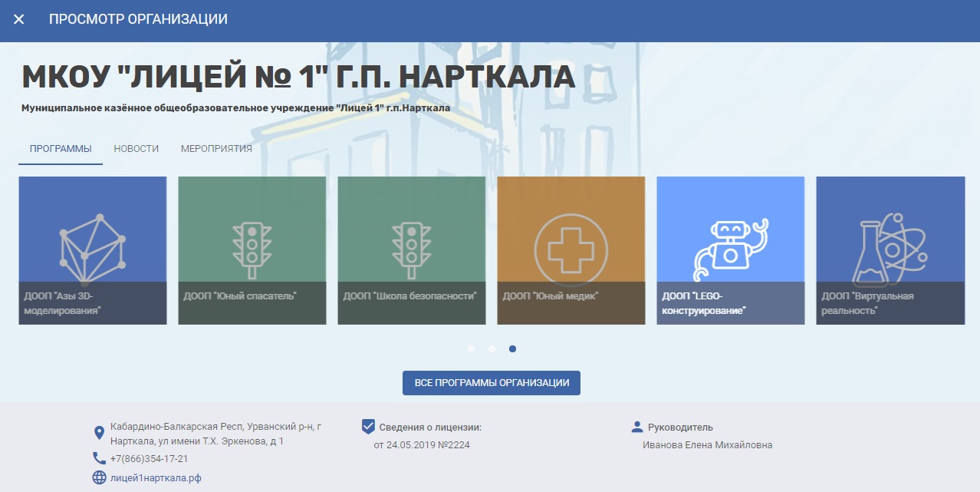Viewport: 980px width, 492px height.
Task: Click the name Иванова Елена Михайловна
Action: pos(708,445)
